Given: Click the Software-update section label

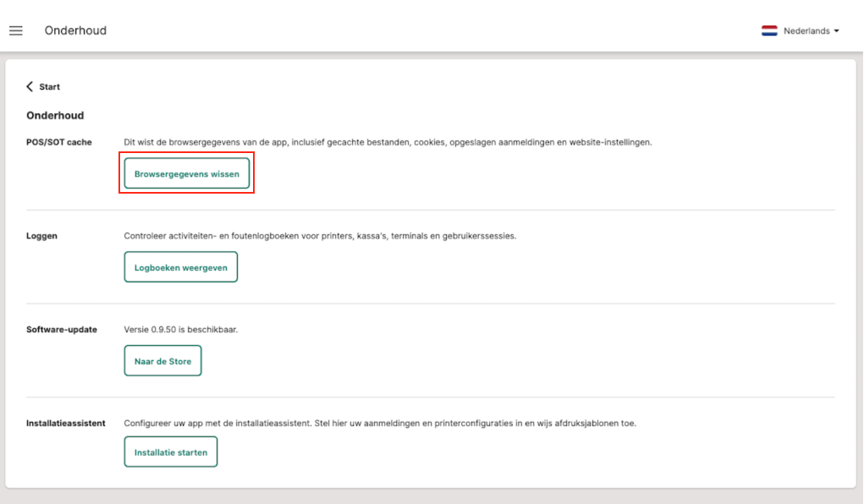Looking at the screenshot, I should [x=62, y=329].
